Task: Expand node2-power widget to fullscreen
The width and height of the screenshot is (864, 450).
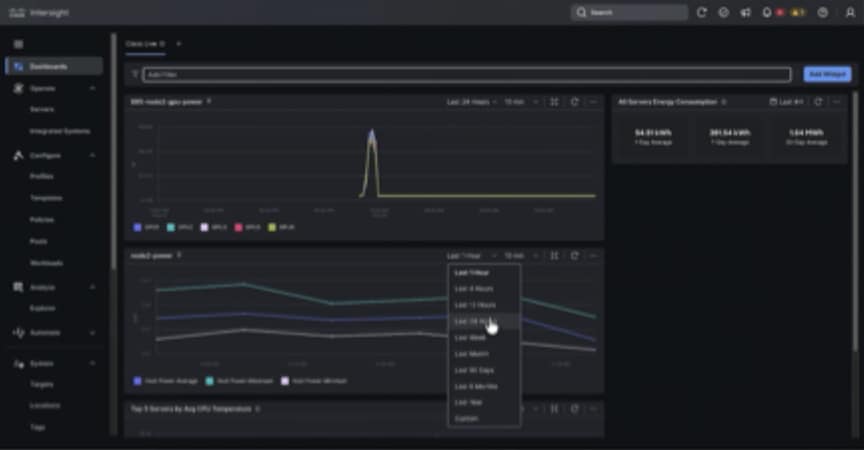Action: point(554,256)
